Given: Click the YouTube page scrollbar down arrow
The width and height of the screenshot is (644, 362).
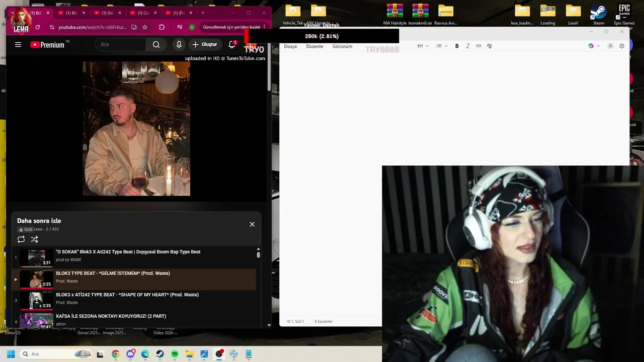Looking at the screenshot, I should point(269,325).
